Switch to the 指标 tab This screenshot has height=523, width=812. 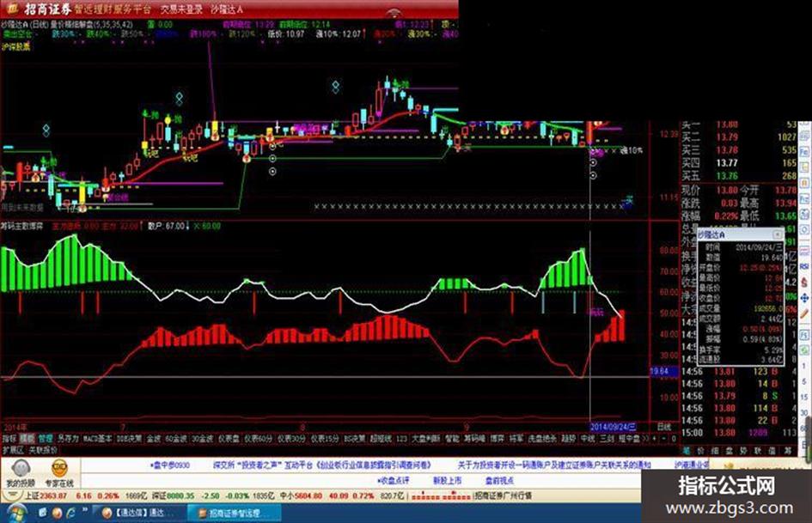[9, 439]
